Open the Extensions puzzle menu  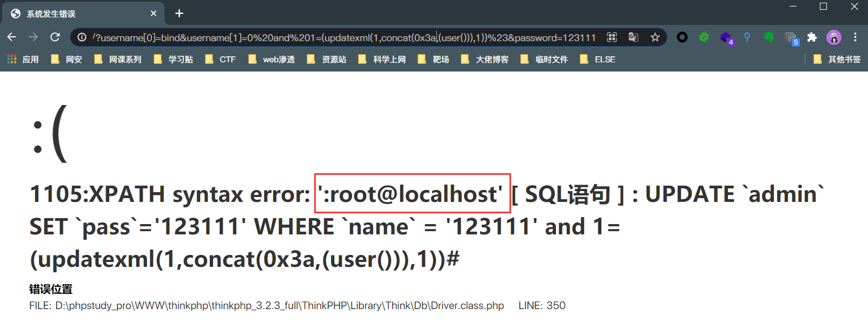[x=812, y=37]
